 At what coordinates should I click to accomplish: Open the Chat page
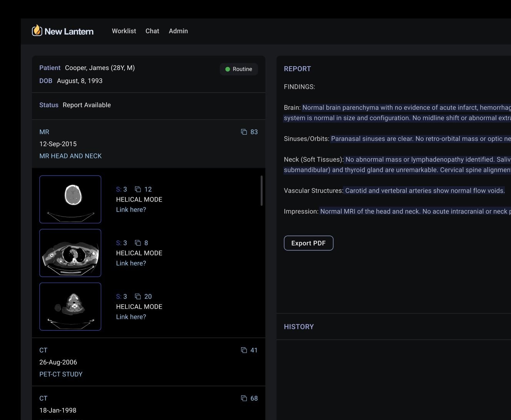tap(152, 31)
